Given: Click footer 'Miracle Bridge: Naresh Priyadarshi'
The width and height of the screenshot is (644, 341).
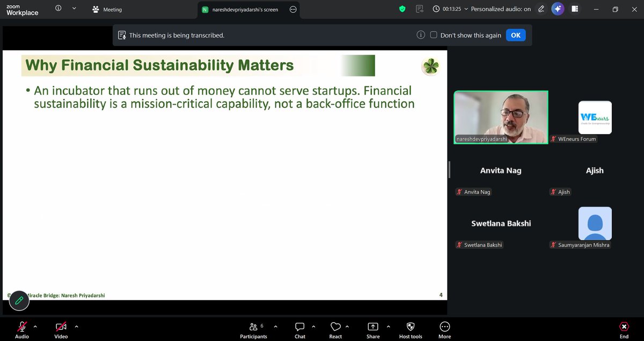Looking at the screenshot, I should (x=66, y=295).
